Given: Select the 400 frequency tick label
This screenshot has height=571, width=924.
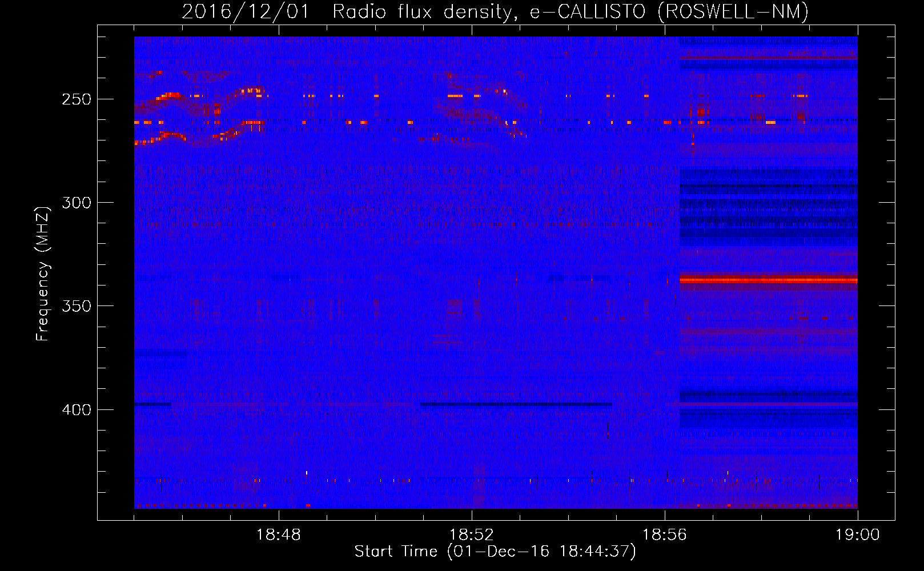Looking at the screenshot, I should [x=77, y=410].
